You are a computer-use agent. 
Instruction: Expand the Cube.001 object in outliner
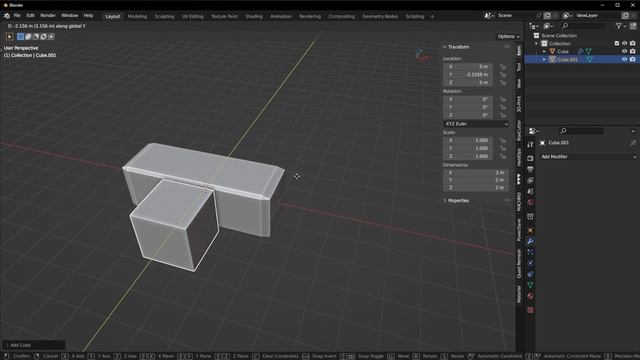(x=544, y=59)
